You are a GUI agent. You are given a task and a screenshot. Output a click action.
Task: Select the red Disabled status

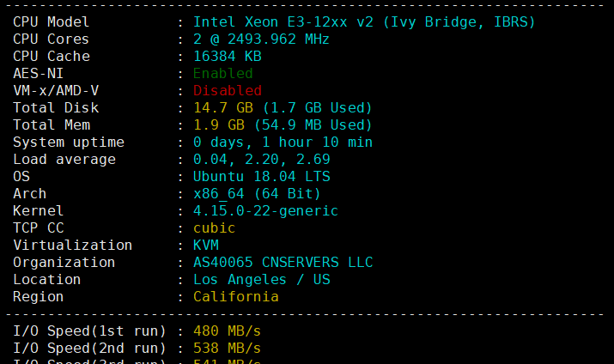coord(227,91)
